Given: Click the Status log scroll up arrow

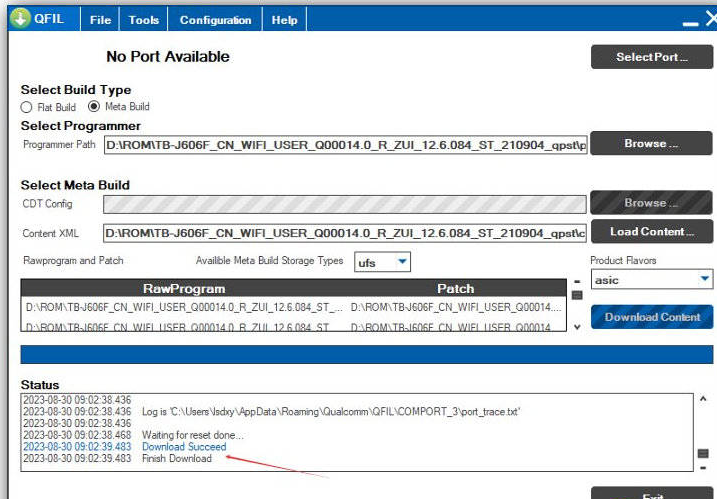Looking at the screenshot, I should (x=703, y=399).
